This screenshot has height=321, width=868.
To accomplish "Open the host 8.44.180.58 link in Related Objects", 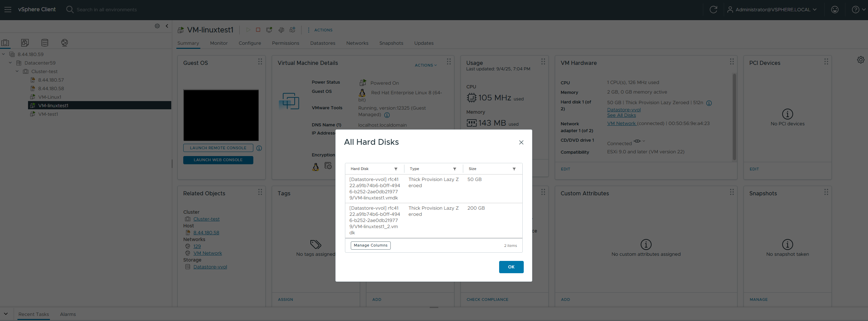I will coord(206,233).
